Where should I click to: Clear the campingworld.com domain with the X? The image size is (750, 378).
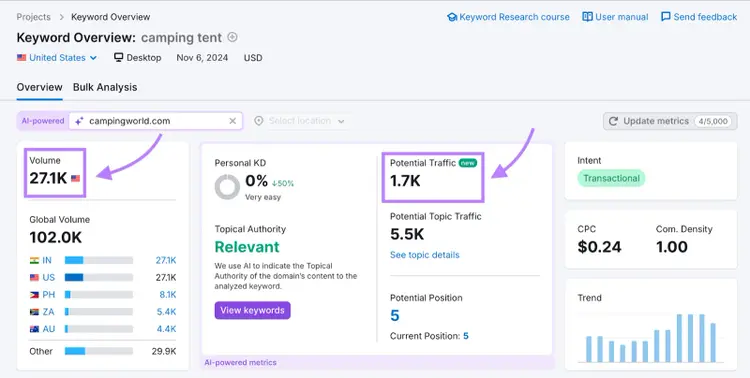coord(232,121)
